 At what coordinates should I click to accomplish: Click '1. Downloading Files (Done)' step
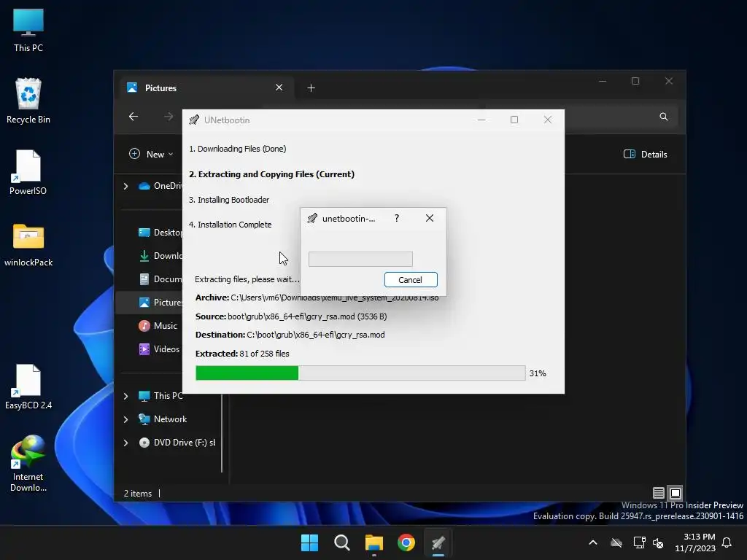point(237,149)
